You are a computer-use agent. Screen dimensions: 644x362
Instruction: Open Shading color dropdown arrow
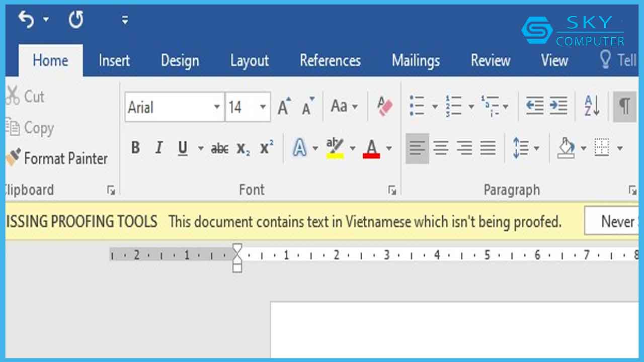pos(584,148)
